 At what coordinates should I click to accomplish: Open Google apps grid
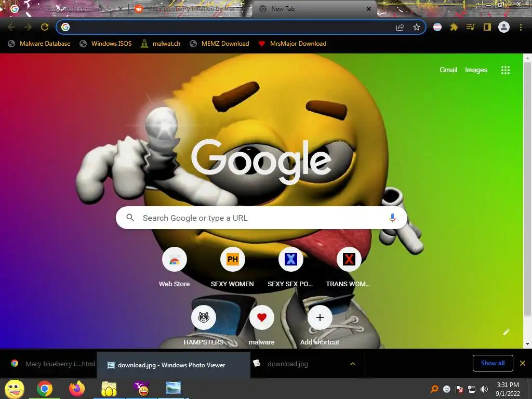pyautogui.click(x=506, y=70)
